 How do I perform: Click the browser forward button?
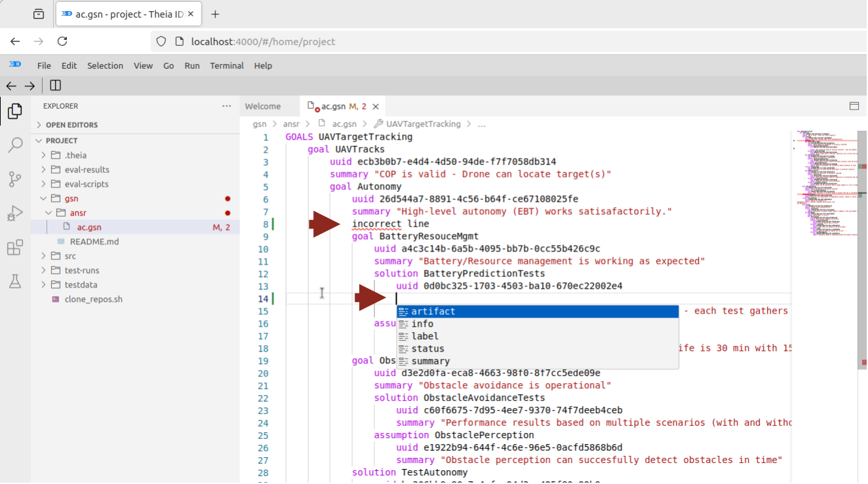click(x=39, y=41)
